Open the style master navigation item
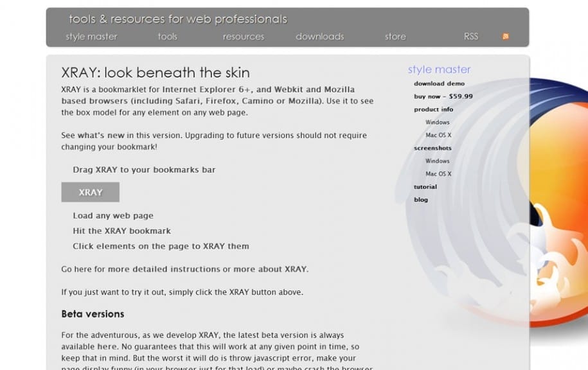Screen dimensions: 588x370 [90, 37]
